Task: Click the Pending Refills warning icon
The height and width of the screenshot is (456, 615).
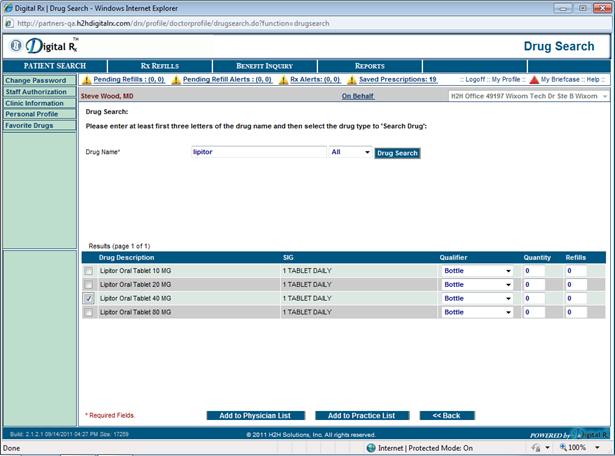Action: click(86, 80)
